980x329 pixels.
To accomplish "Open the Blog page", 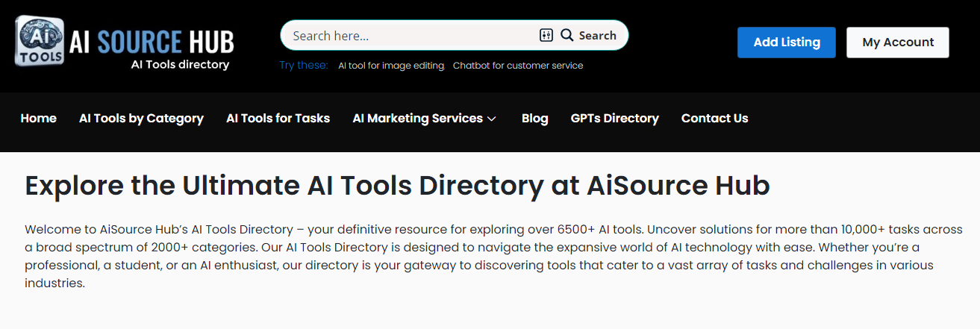I will (535, 118).
